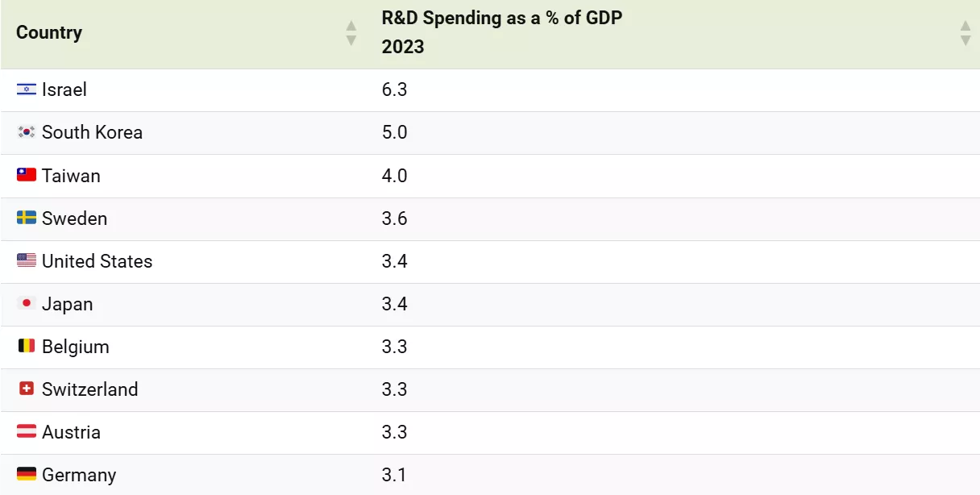Click the United States flag icon
980x495 pixels.
[25, 261]
